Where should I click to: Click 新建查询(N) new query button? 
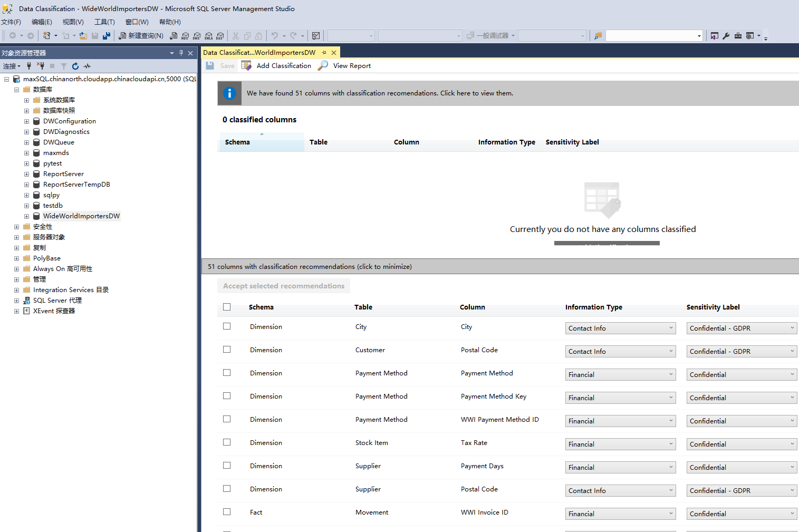tap(141, 36)
